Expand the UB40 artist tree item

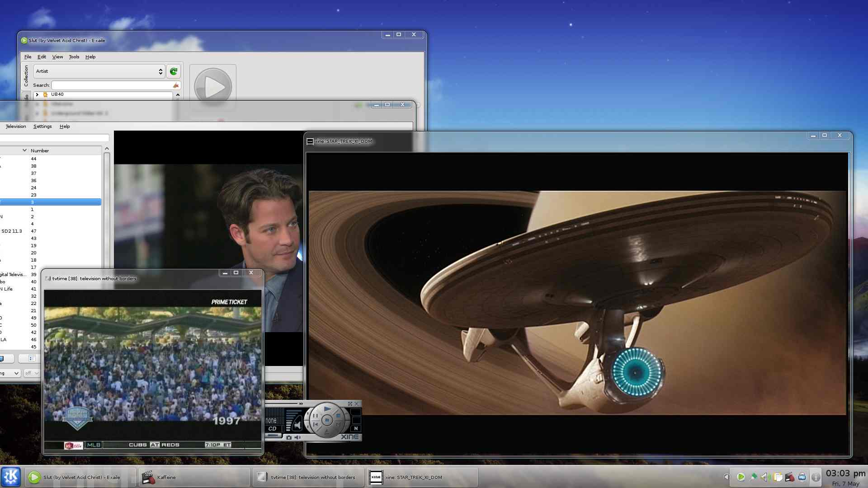[37, 94]
